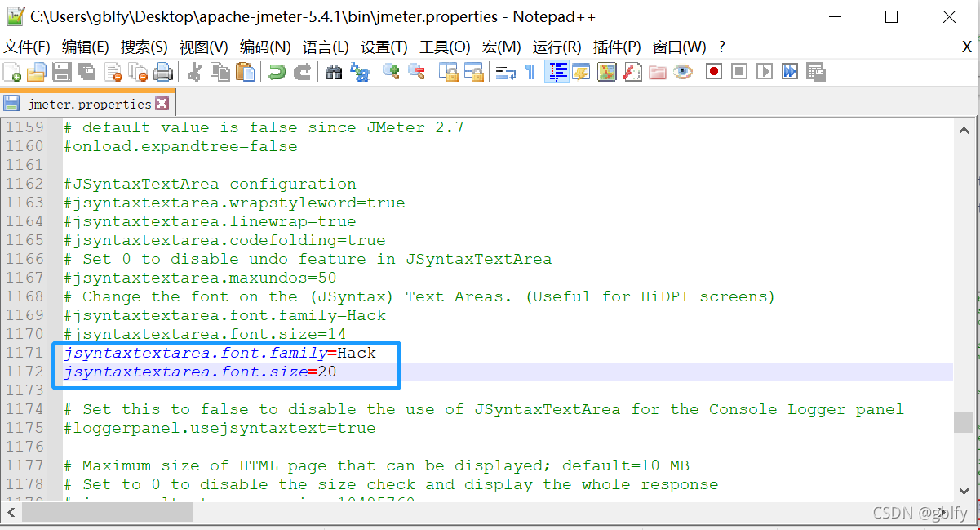Open the Document Map icon
This screenshot has height=530, width=980.
[606, 72]
